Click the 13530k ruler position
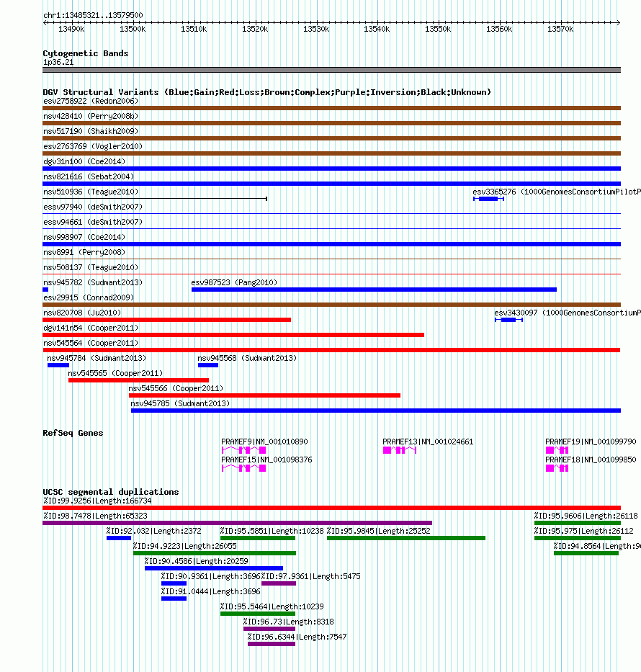The width and height of the screenshot is (641, 672). [316, 29]
